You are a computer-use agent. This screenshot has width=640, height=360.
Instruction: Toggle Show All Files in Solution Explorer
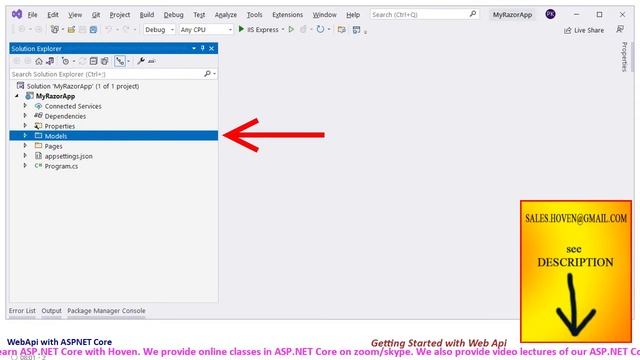[x=105, y=61]
